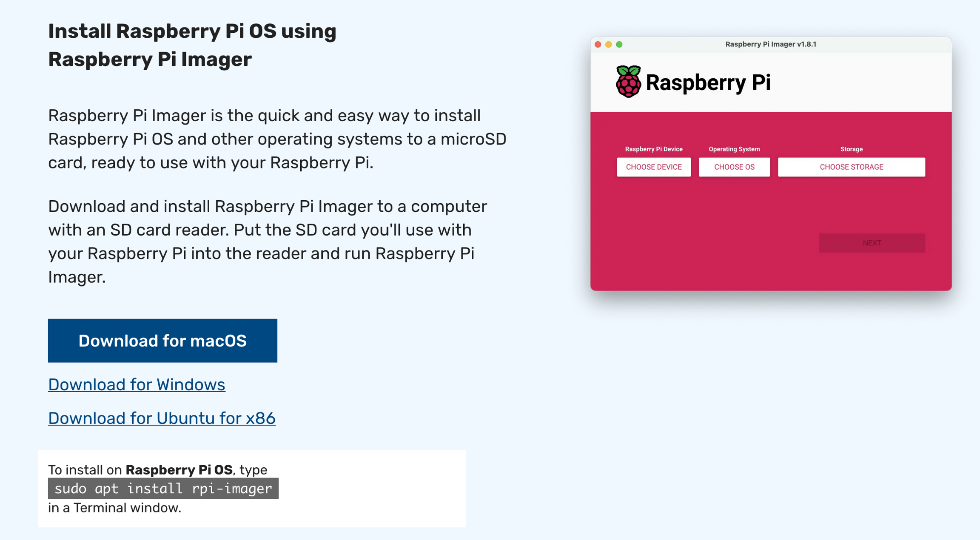
Task: Click the red close window dot
Action: coord(598,44)
